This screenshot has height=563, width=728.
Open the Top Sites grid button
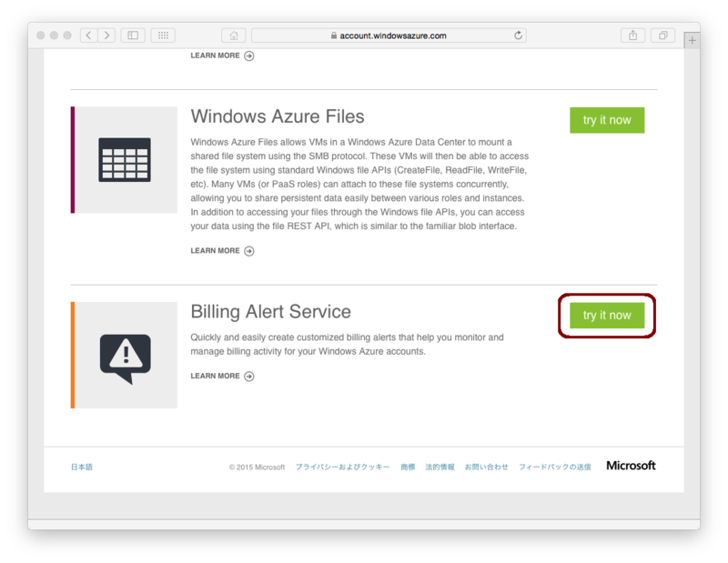click(163, 35)
